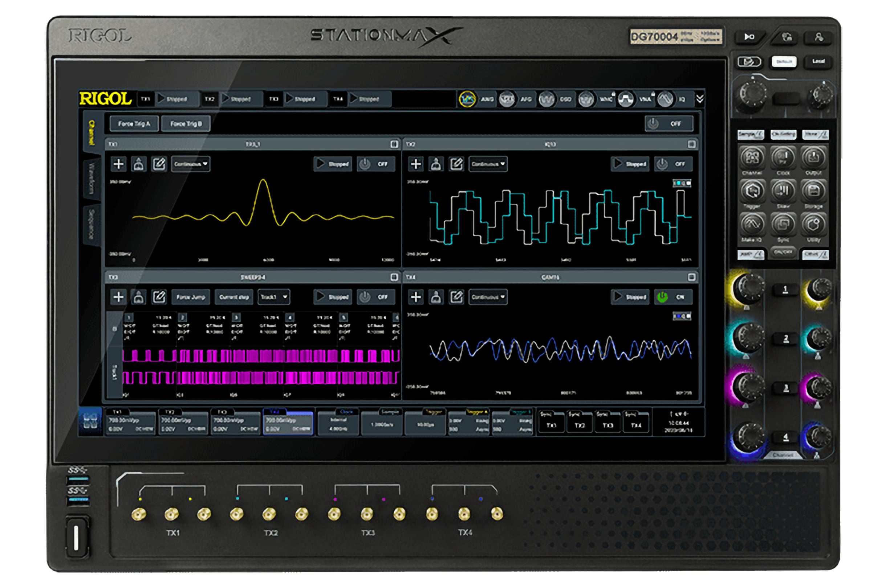
Task: Click the Stopped play button in the TX3 panel
Action: pyautogui.click(x=333, y=297)
